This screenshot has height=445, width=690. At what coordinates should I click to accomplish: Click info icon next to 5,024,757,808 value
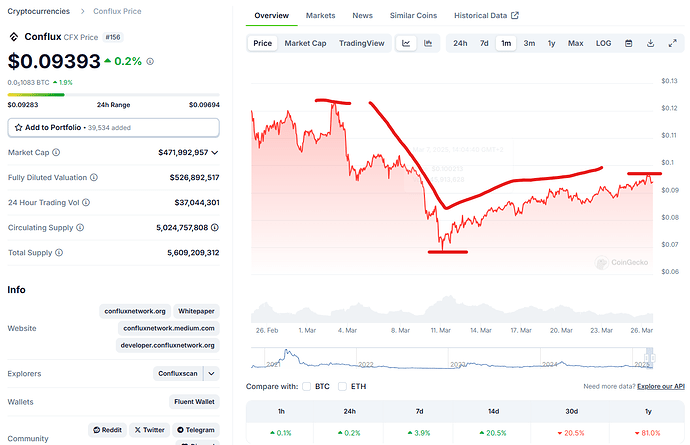coord(215,228)
